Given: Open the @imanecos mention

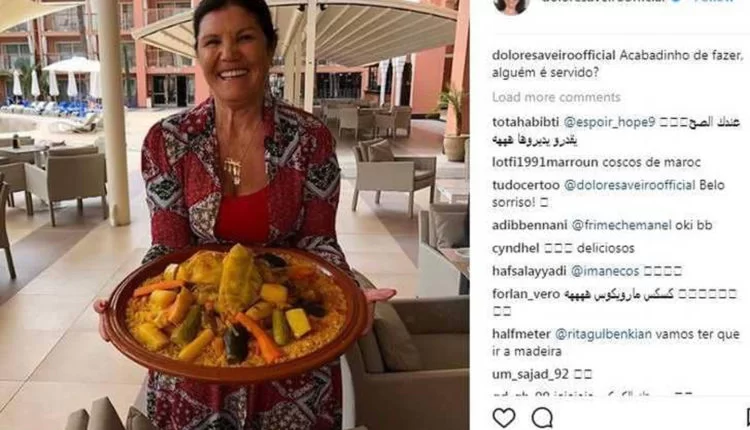Looking at the screenshot, I should coord(605,271).
